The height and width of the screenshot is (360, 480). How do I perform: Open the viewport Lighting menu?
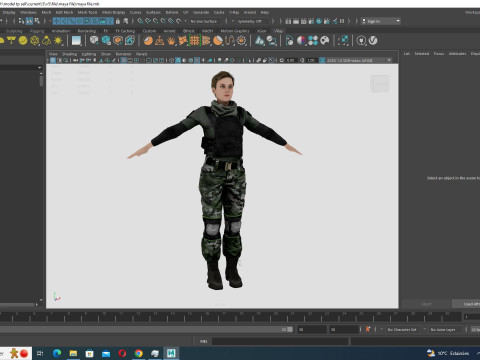(x=89, y=54)
